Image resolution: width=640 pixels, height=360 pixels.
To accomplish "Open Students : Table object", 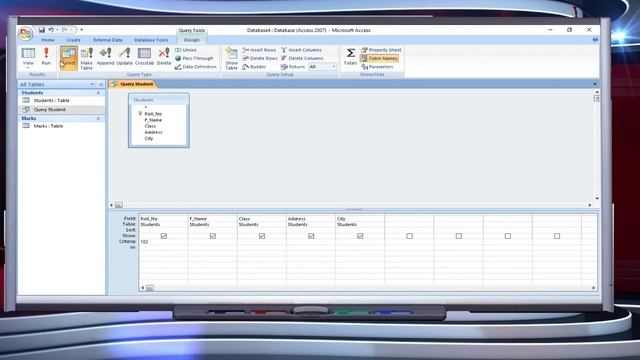I will 51,100.
